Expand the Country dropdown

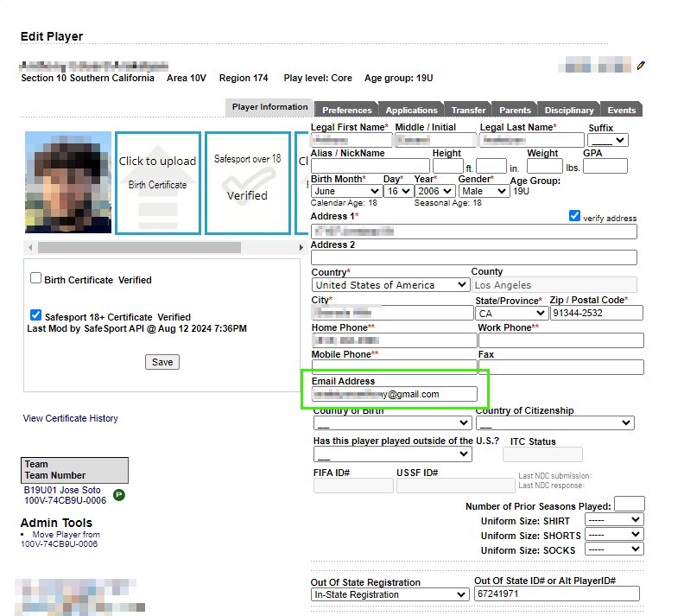390,285
